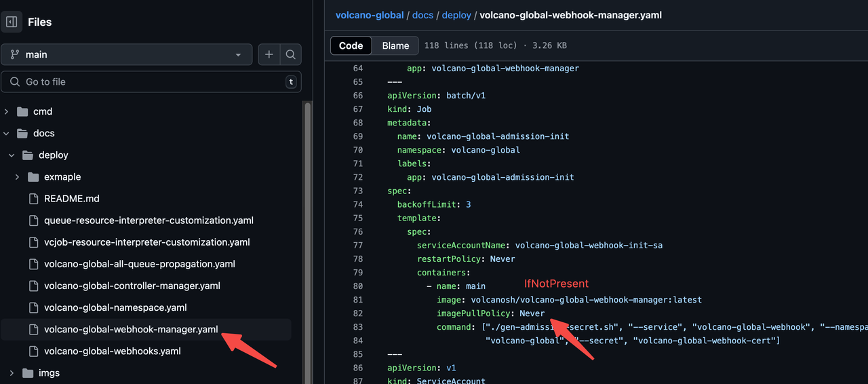This screenshot has height=384, width=868.
Task: Open the main branch dropdown
Action: (127, 54)
